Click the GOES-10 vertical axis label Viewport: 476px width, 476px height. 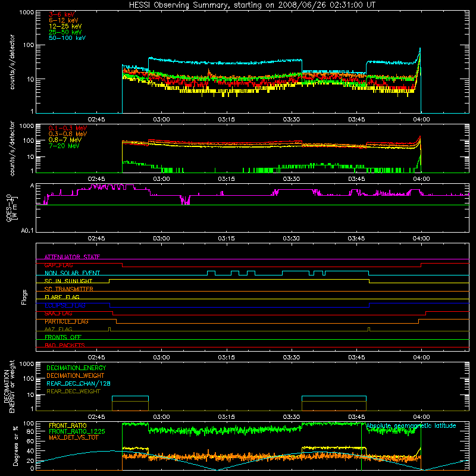(x=11, y=208)
